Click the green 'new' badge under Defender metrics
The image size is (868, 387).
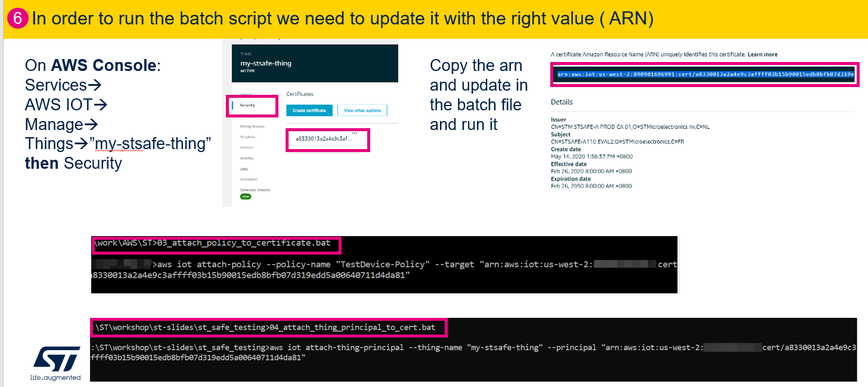click(245, 196)
